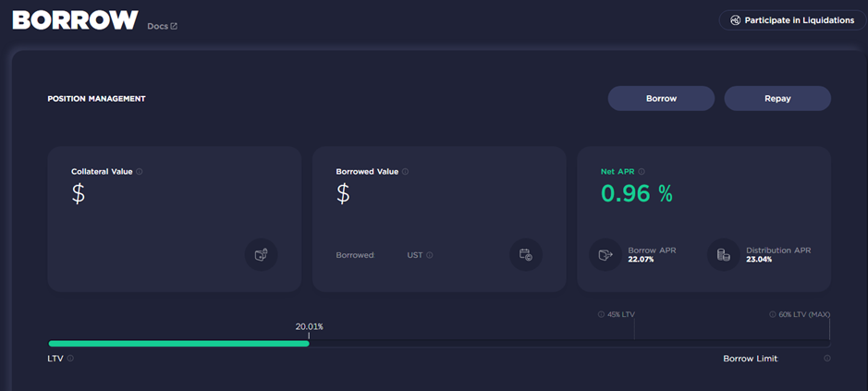Click the 23.04% Distribution APR value
Image resolution: width=868 pixels, height=391 pixels.
pos(759,259)
